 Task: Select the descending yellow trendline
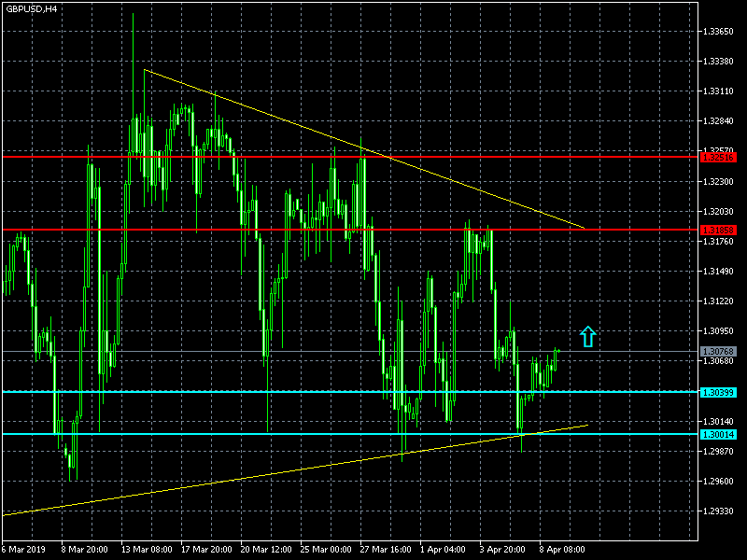click(364, 149)
